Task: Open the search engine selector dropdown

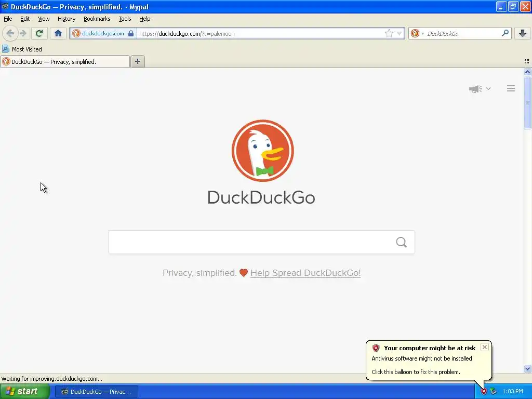Action: [x=417, y=33]
